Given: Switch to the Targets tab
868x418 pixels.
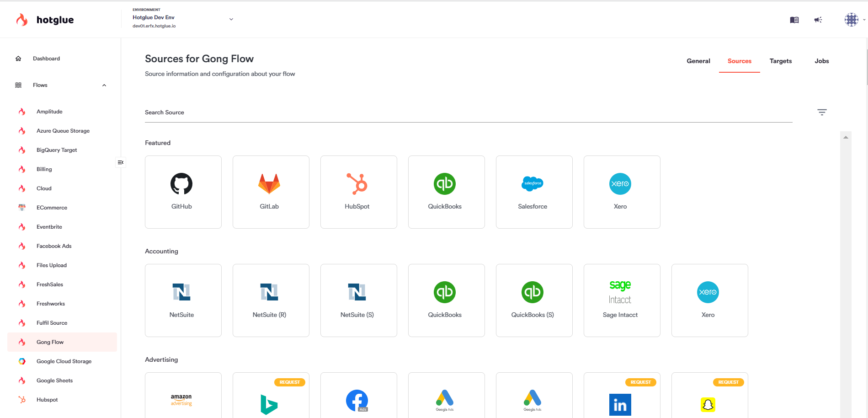Looking at the screenshot, I should [x=781, y=61].
